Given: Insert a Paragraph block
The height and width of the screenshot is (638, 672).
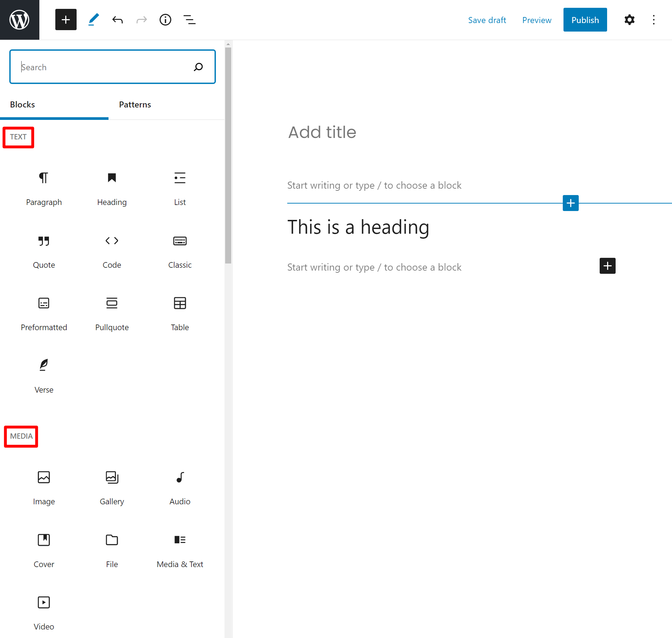Looking at the screenshot, I should pyautogui.click(x=44, y=188).
